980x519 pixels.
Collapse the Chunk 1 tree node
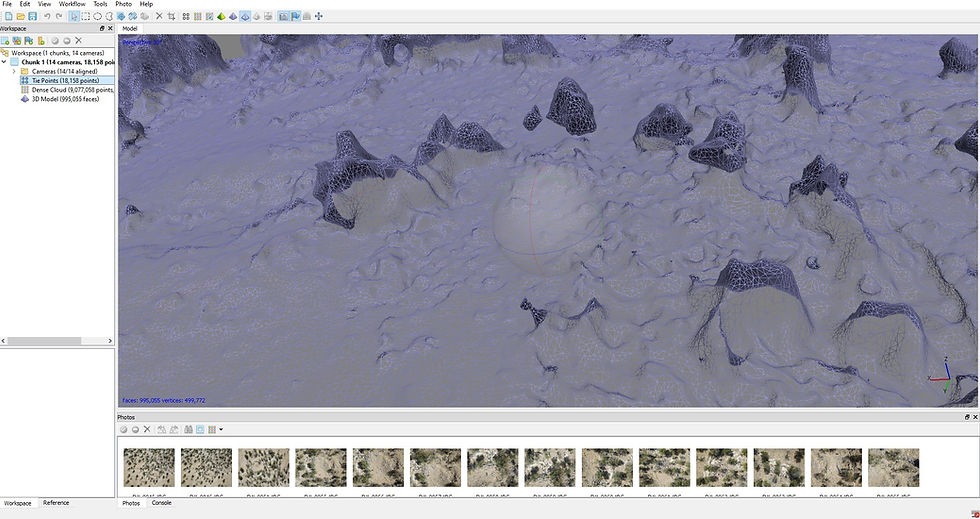(4, 63)
